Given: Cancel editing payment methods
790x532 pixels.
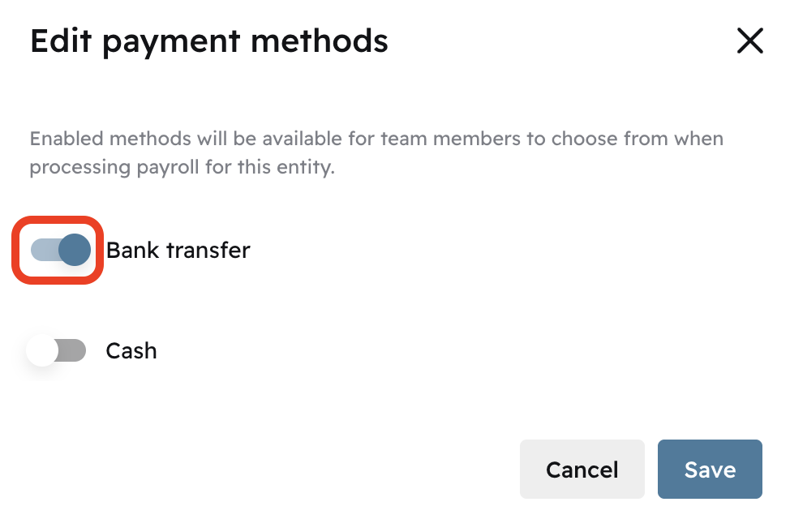Looking at the screenshot, I should coord(582,470).
